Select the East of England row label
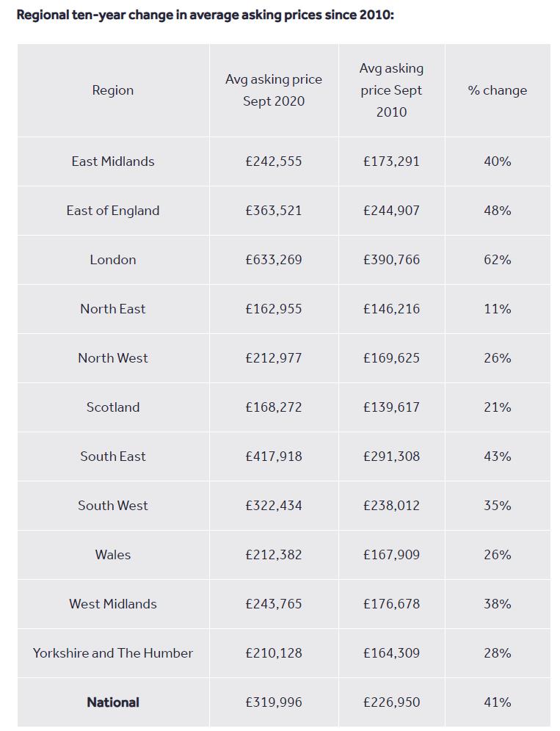This screenshot has width=560, height=731. point(113,211)
